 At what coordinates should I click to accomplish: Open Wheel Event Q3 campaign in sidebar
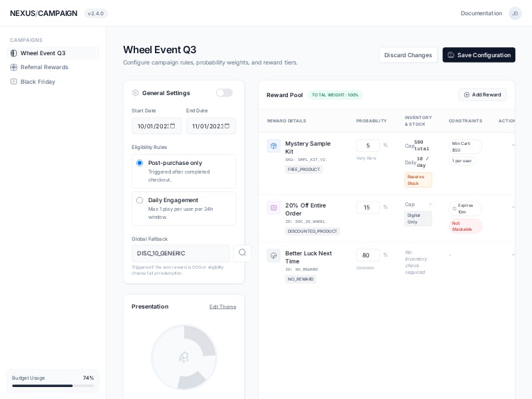pos(53,53)
